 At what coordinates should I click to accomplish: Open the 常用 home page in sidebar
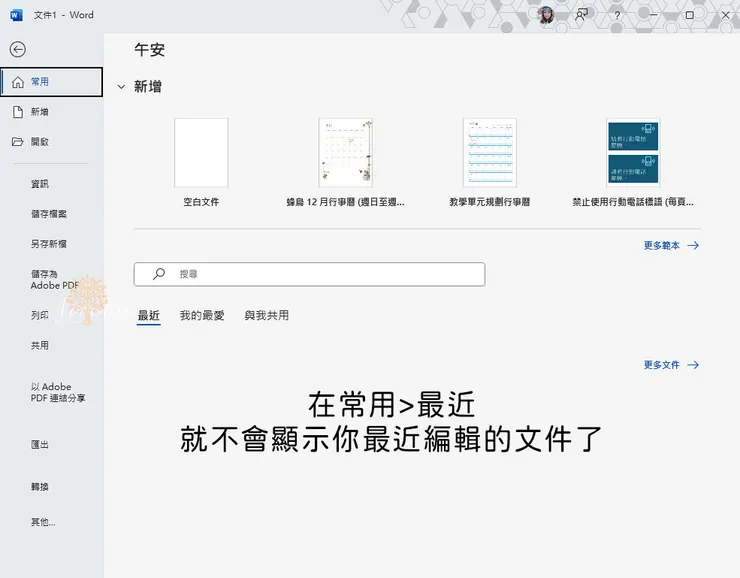point(51,82)
